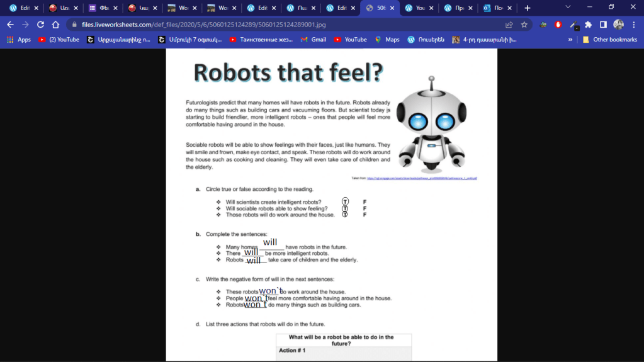
Task: Open the profile avatar menu
Action: click(618, 25)
